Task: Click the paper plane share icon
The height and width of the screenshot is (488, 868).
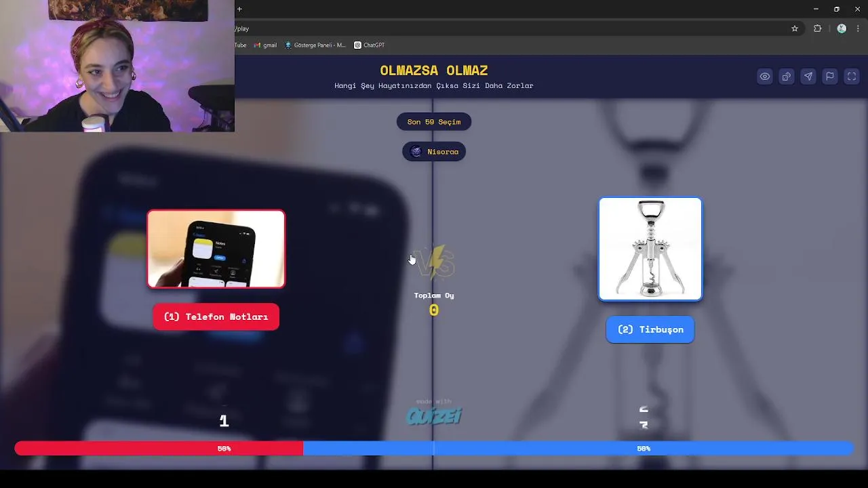Action: click(x=808, y=77)
